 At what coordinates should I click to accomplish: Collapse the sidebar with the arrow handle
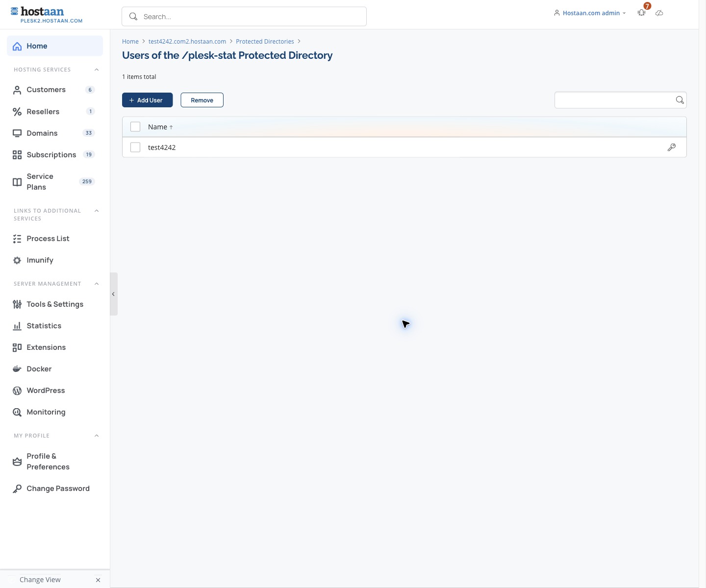click(114, 294)
